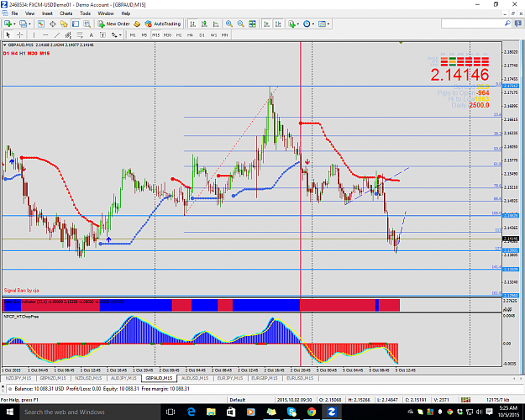Expand the New Chart dropdown arrow
Image resolution: width=525 pixels, height=420 pixels.
(x=14, y=24)
